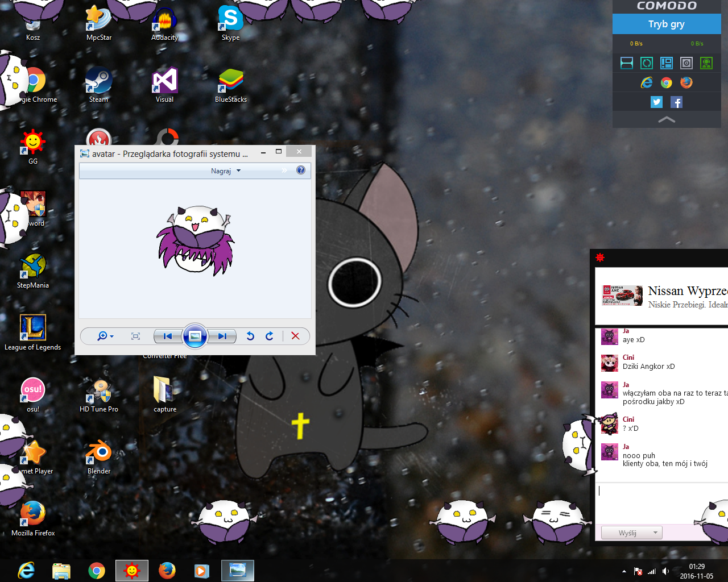The width and height of the screenshot is (728, 582).
Task: Launch Blender from the desktop
Action: click(x=99, y=456)
